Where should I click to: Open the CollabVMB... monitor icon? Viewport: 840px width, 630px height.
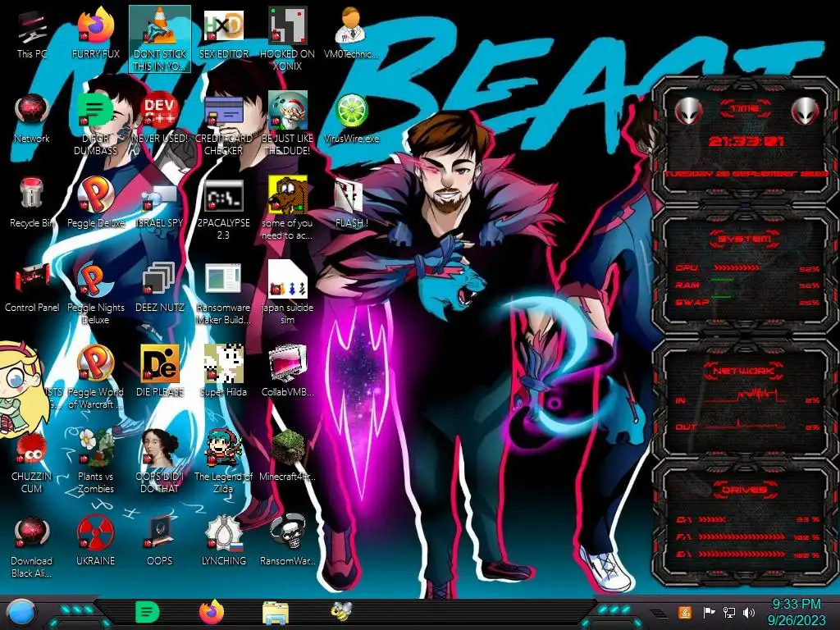pyautogui.click(x=287, y=372)
